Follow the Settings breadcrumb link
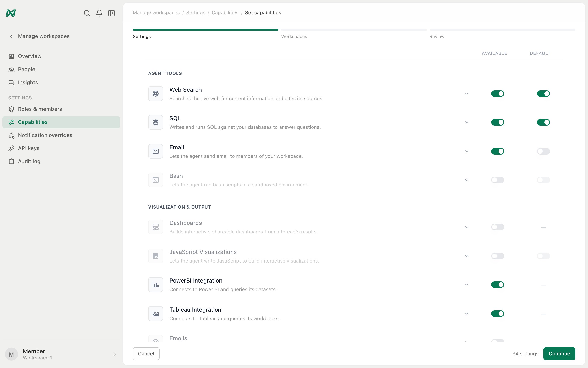The width and height of the screenshot is (588, 368). [196, 13]
